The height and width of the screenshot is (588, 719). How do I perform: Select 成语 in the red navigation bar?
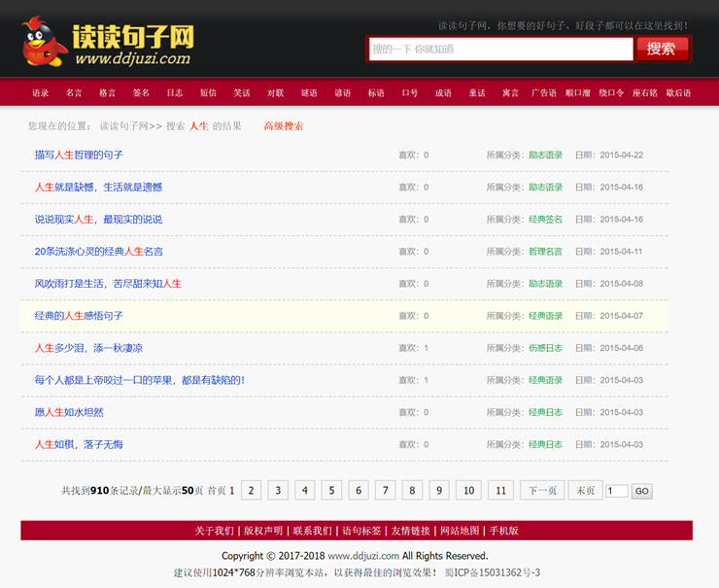click(x=443, y=93)
